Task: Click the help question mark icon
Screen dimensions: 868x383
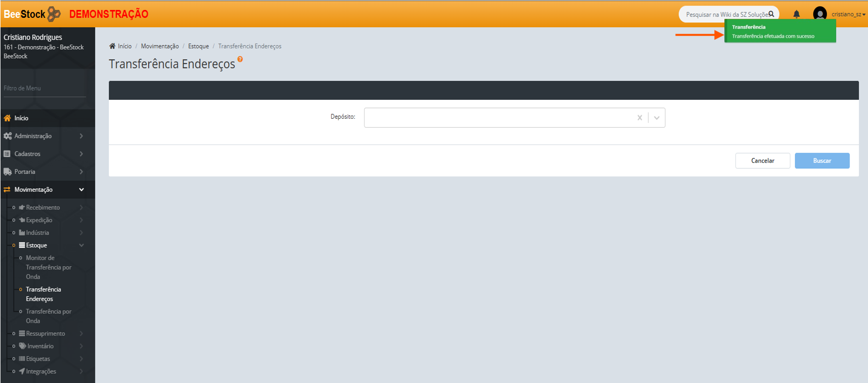Action: tap(240, 59)
